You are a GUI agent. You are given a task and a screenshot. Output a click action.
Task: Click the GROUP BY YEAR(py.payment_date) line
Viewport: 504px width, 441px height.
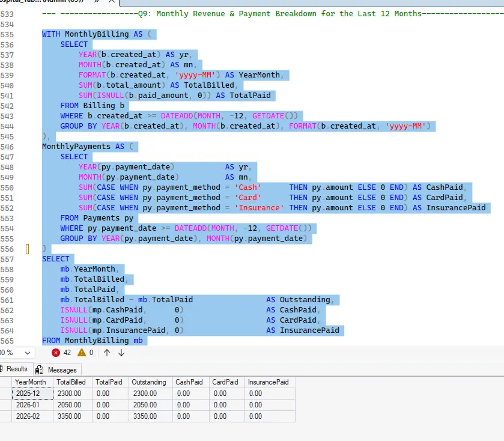tap(184, 239)
